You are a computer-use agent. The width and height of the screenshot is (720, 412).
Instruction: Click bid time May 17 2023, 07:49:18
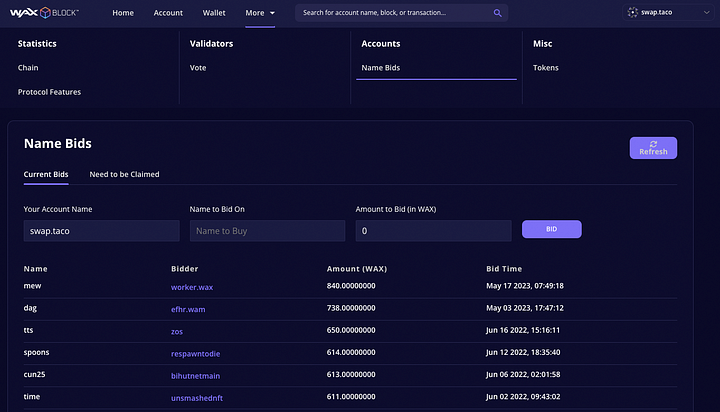pos(525,286)
